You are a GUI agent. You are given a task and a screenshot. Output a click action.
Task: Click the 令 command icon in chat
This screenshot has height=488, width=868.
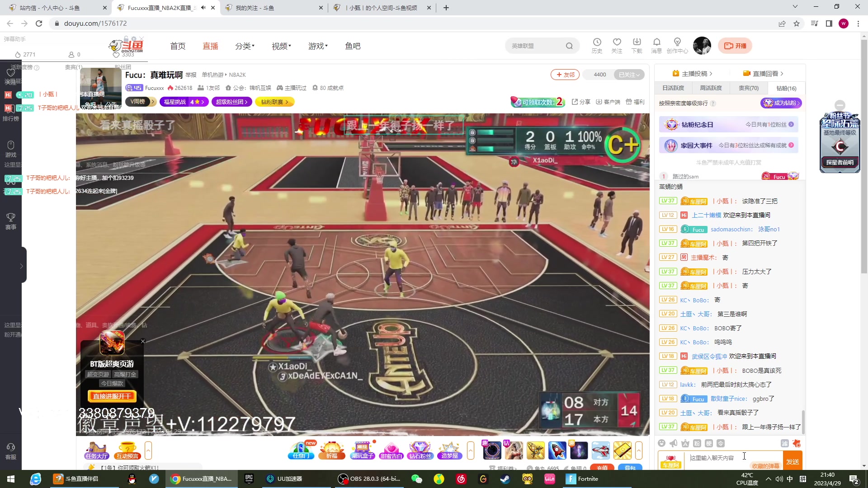tap(721, 443)
